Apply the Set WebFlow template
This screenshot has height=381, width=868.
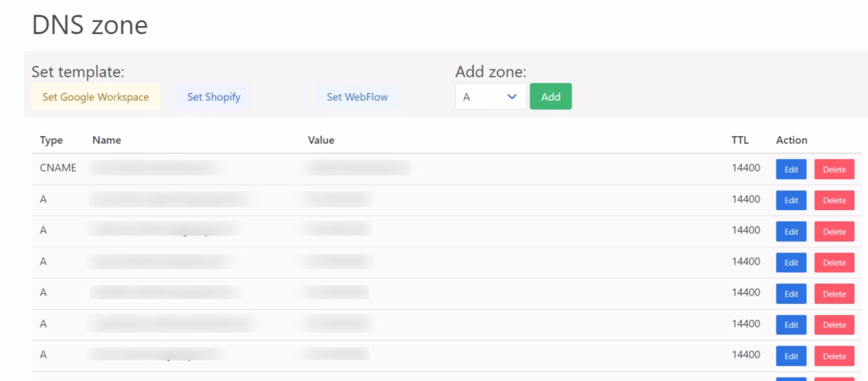coord(358,97)
